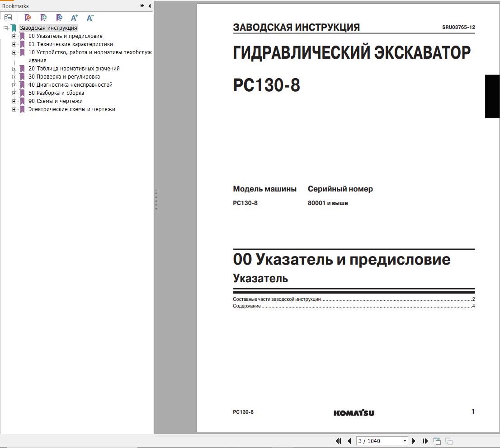Click into the page number field
The image size is (500, 448).
[x=379, y=441]
